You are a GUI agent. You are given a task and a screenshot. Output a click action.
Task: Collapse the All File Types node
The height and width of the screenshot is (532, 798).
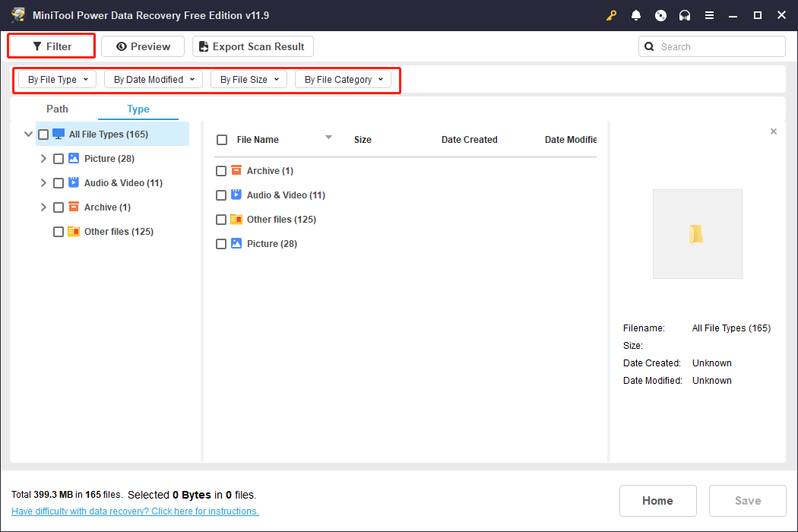[29, 135]
